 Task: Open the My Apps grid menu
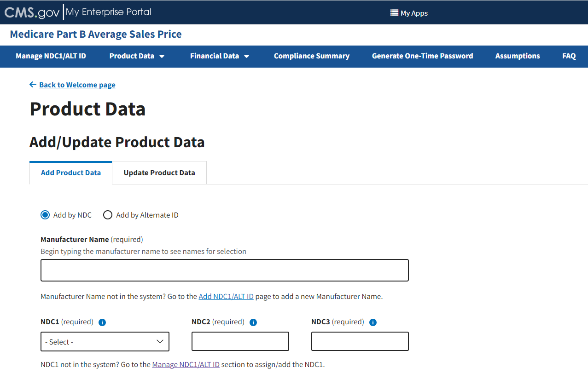coord(409,13)
